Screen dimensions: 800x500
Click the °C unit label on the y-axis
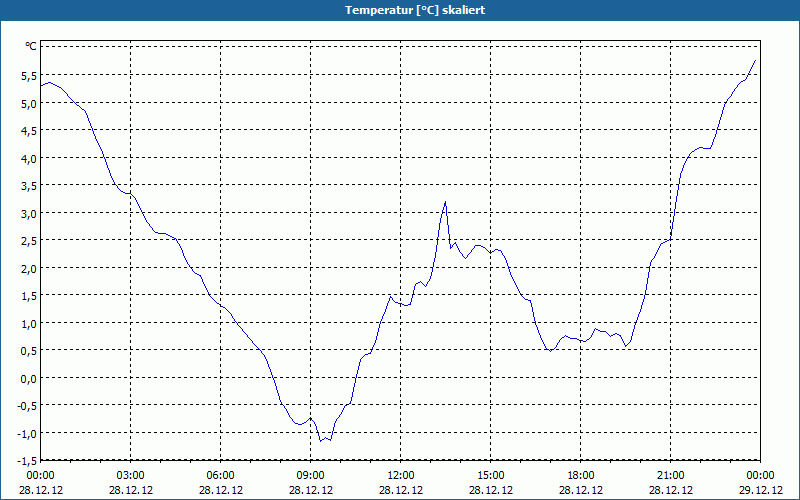31,46
